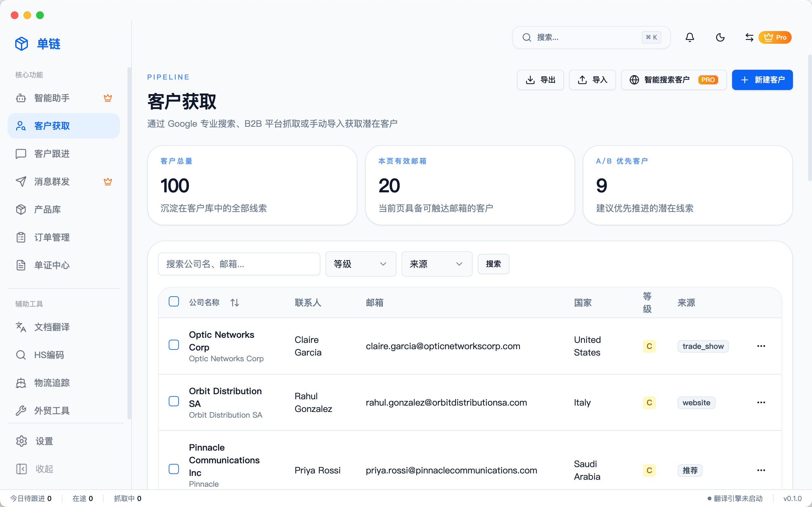Click the 单链 logo icon

coord(22,44)
